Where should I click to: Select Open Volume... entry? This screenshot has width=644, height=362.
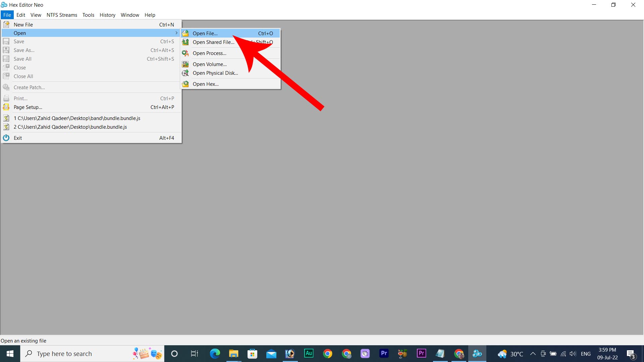[x=210, y=64]
